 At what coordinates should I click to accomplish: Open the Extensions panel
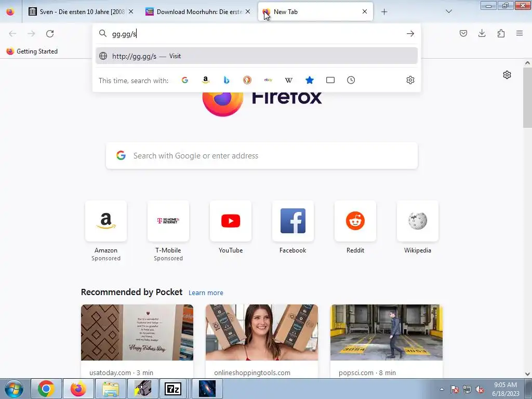[501, 33]
